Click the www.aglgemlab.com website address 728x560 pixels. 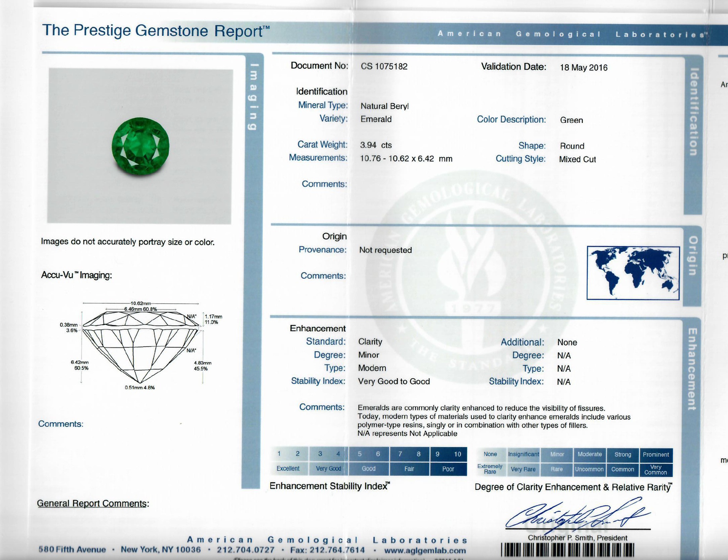tap(425, 550)
